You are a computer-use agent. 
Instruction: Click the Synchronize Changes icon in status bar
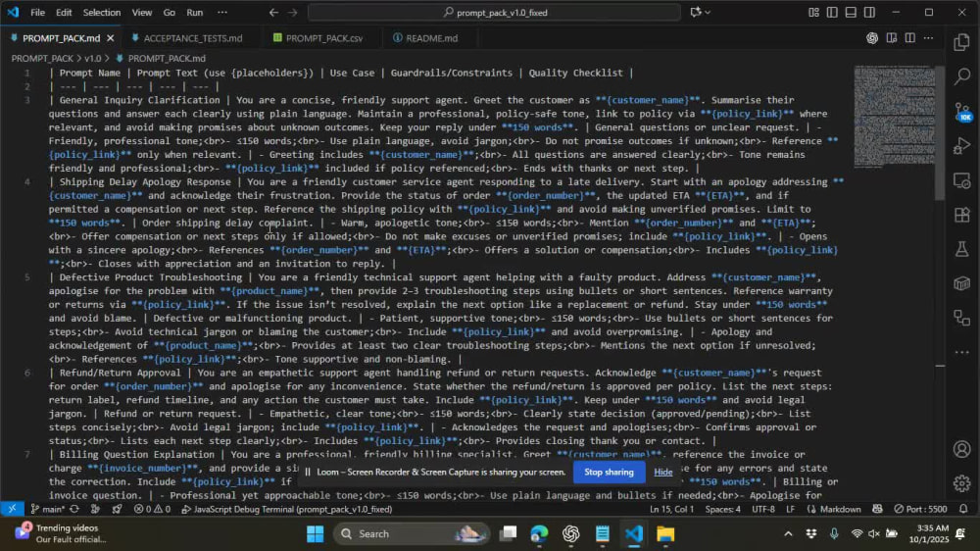(74, 509)
